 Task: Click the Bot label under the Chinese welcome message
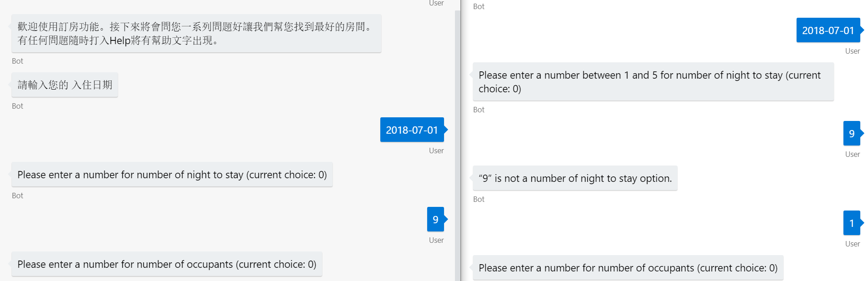(x=17, y=61)
